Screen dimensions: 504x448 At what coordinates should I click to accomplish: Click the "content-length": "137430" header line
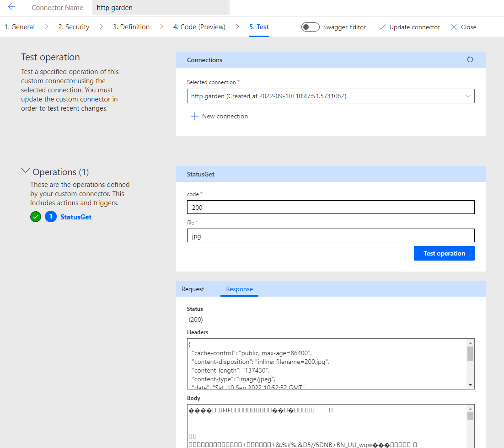click(x=231, y=371)
